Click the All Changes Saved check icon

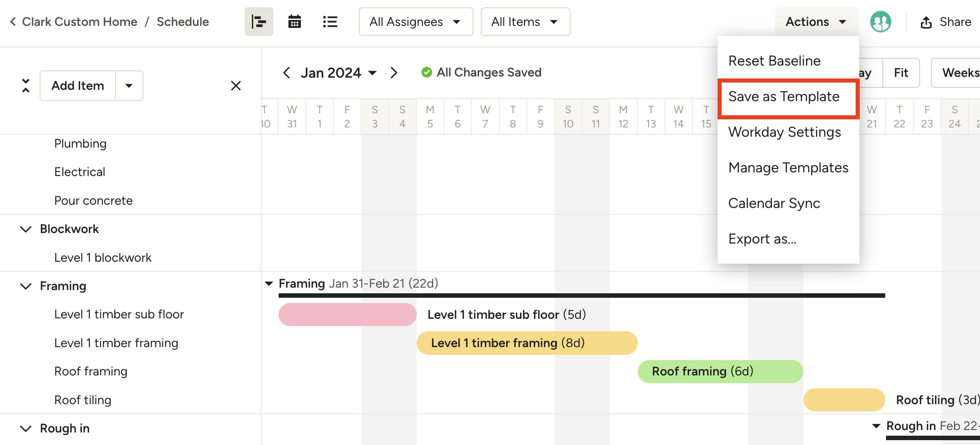tap(426, 72)
